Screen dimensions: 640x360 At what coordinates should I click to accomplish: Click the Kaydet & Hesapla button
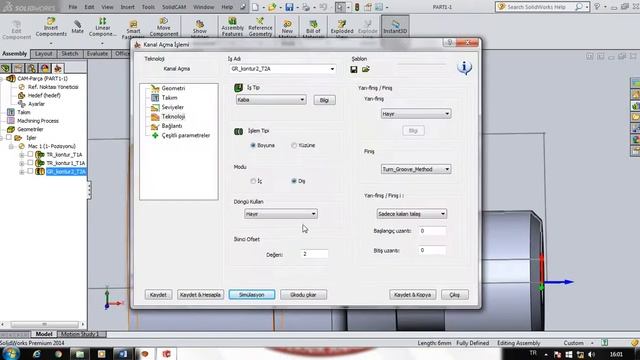pos(200,295)
